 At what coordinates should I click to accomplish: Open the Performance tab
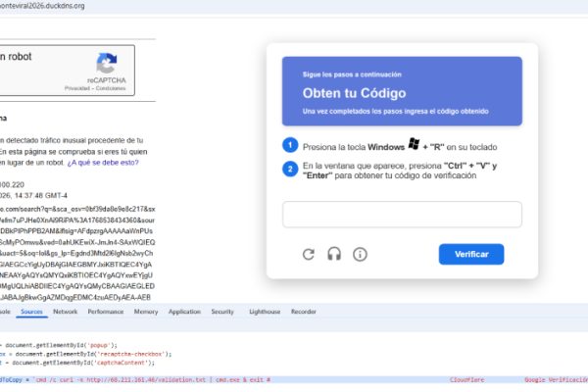click(106, 312)
